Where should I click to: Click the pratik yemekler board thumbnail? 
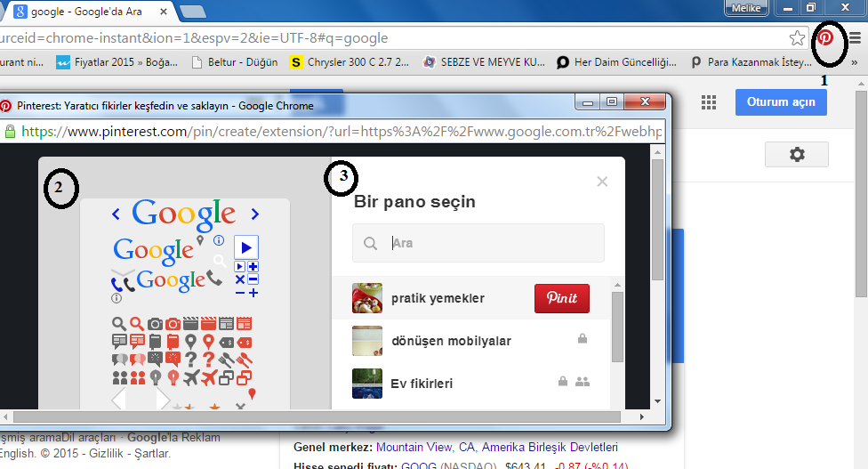pos(367,298)
